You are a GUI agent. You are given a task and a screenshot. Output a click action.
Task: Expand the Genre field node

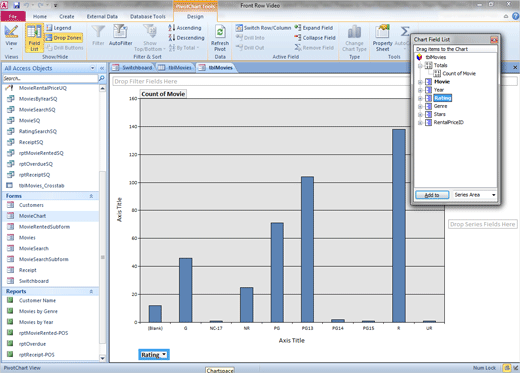click(x=420, y=106)
